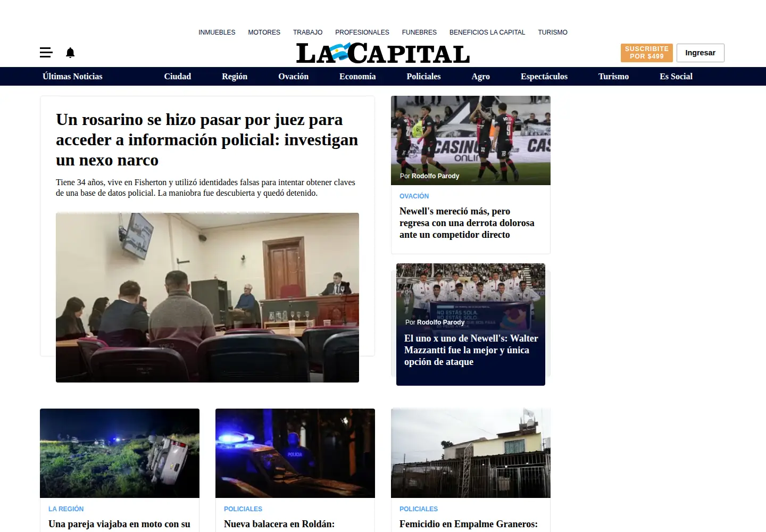This screenshot has width=766, height=532.
Task: Click the notifications bell icon
Action: point(70,52)
